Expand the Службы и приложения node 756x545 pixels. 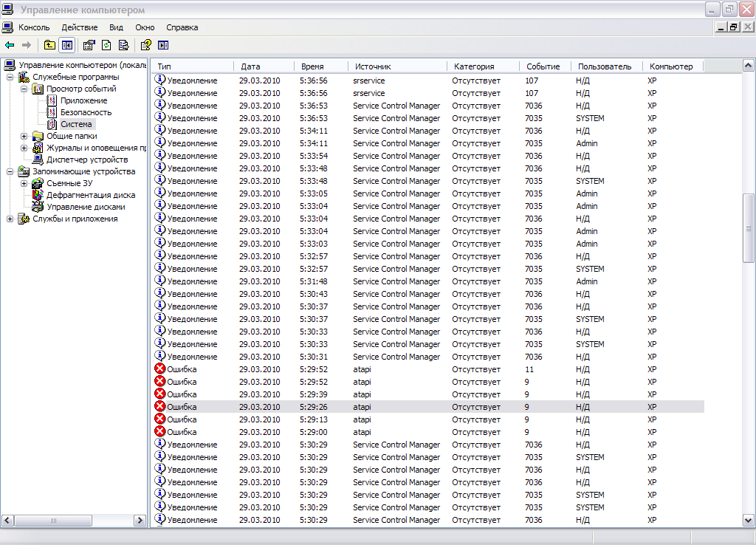point(10,219)
